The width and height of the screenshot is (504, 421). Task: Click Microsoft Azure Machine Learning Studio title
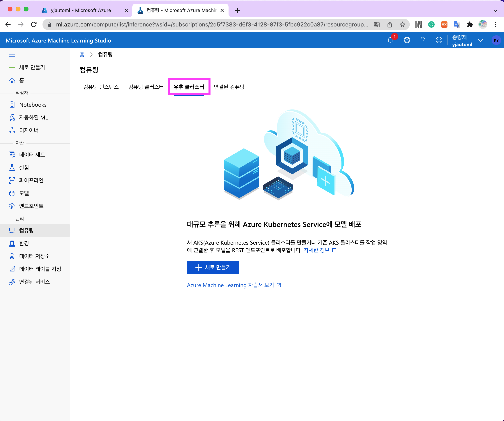58,40
